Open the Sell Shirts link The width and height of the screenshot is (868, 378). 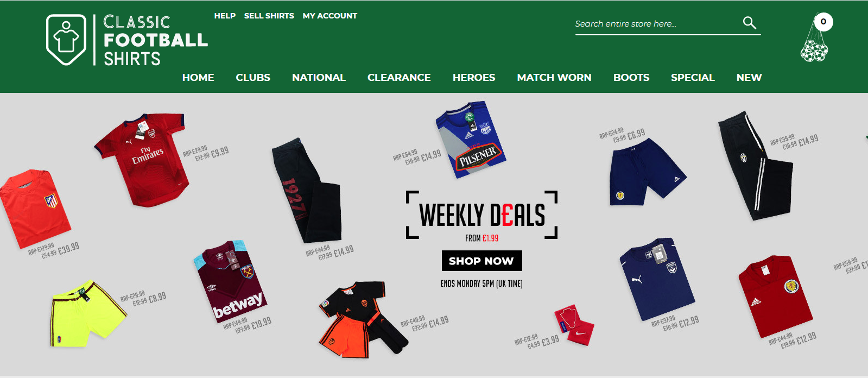click(x=269, y=16)
